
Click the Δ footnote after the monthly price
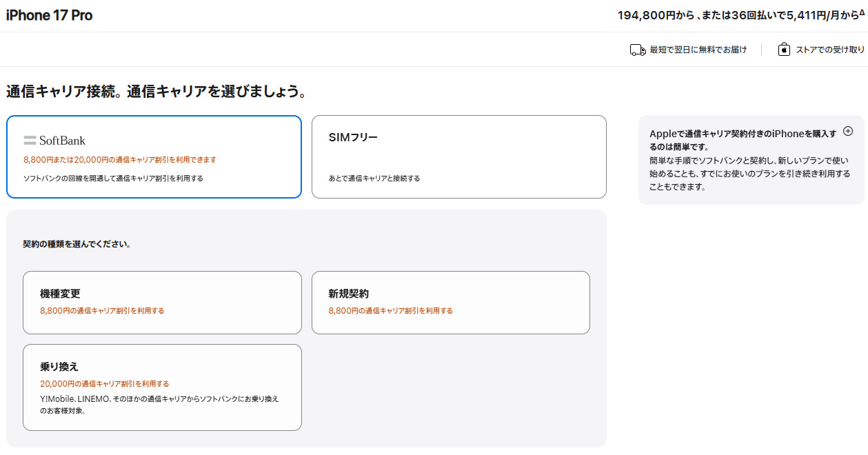(862, 12)
